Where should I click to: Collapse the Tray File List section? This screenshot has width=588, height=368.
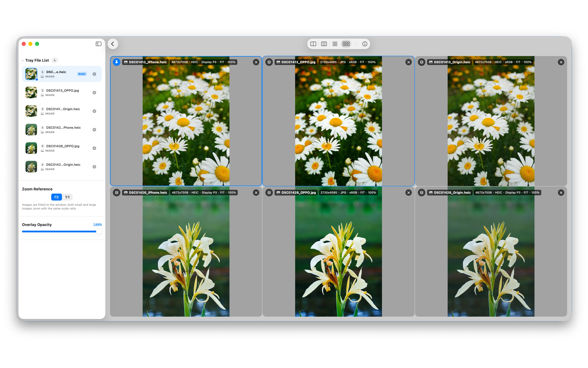click(23, 60)
